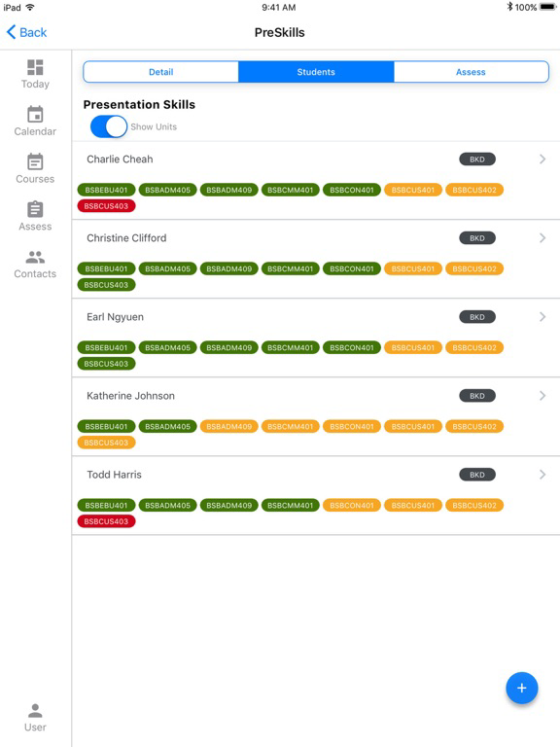The width and height of the screenshot is (560, 747).
Task: Tap Katherine Johnson's orange BSBADM409 tag
Action: pos(229,426)
